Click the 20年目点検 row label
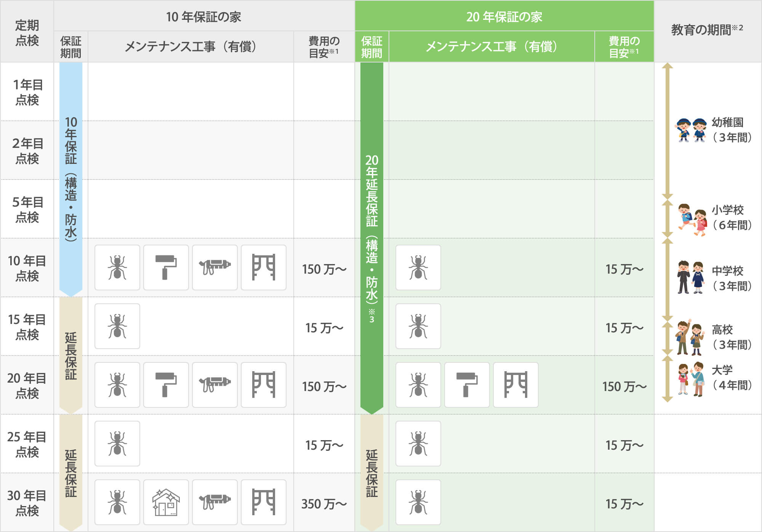Screen dimensions: 762x532 (27, 385)
